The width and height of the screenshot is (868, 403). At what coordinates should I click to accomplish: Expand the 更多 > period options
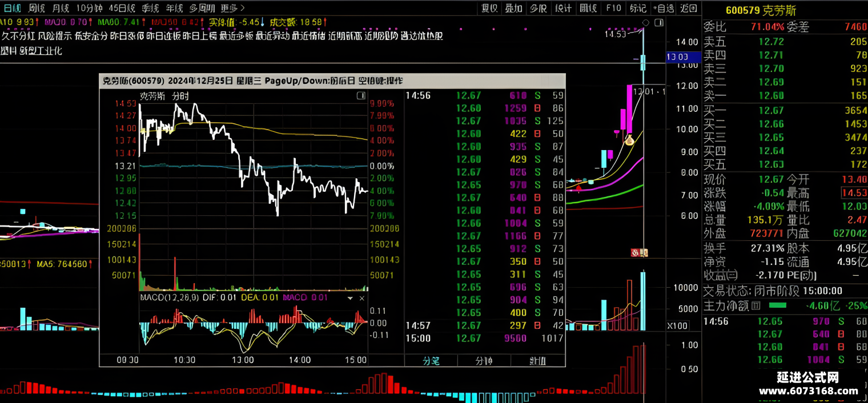232,8
